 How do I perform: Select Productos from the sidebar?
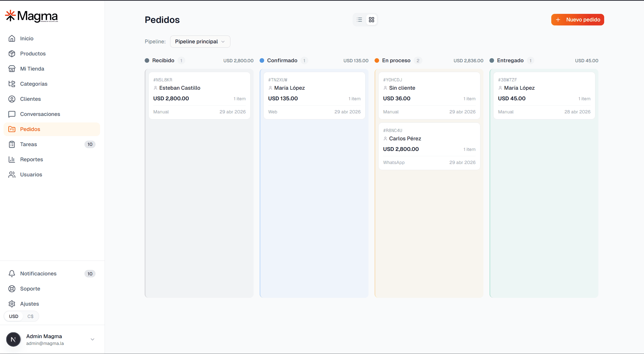(x=33, y=53)
